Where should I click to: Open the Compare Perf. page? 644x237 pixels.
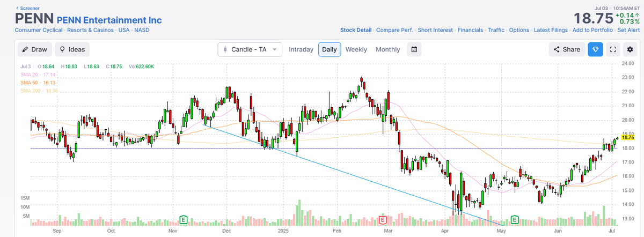coord(394,30)
